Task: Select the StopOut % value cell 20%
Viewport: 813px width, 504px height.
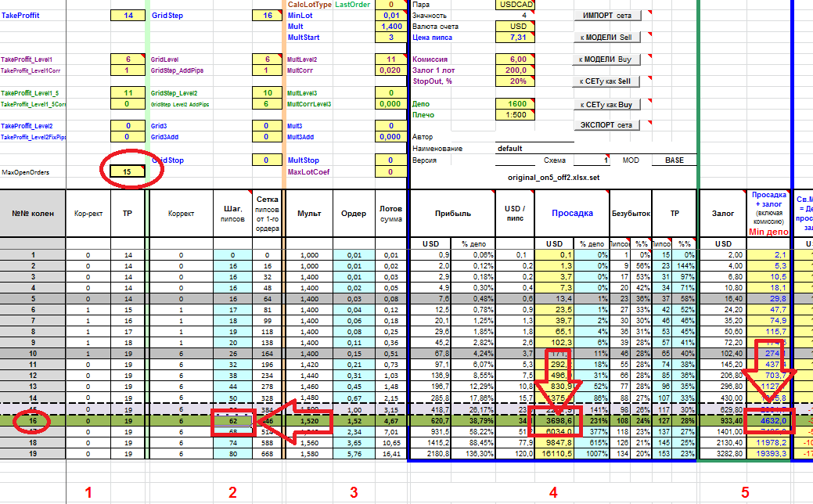Action: [x=516, y=81]
